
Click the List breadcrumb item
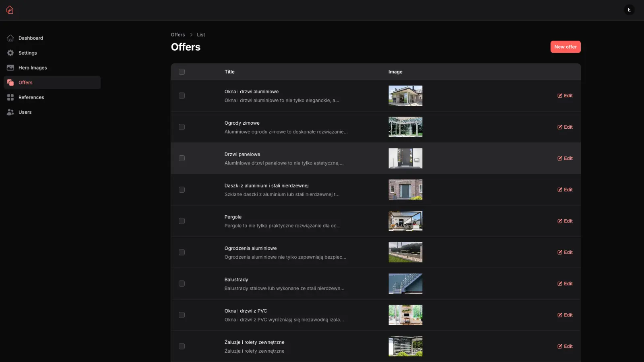201,35
